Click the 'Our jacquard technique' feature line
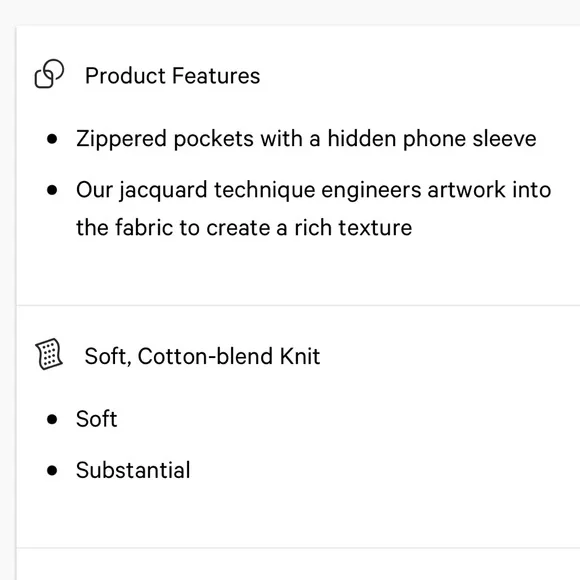 point(313,190)
